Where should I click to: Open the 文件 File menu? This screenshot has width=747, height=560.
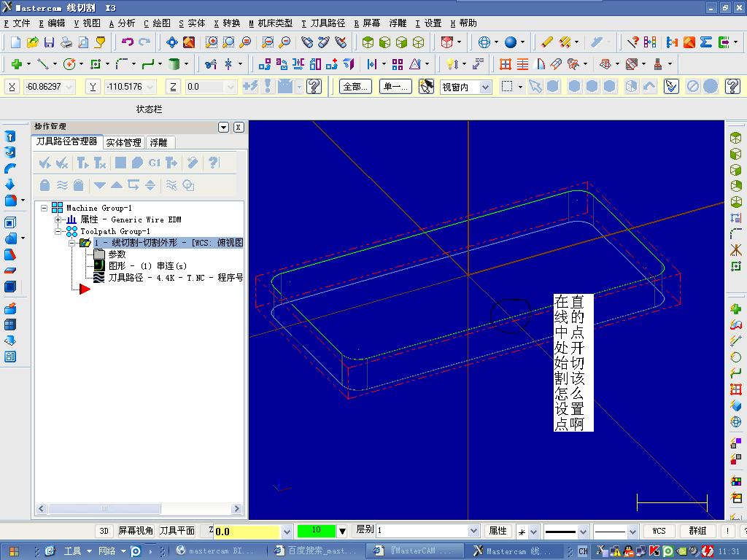click(x=18, y=23)
